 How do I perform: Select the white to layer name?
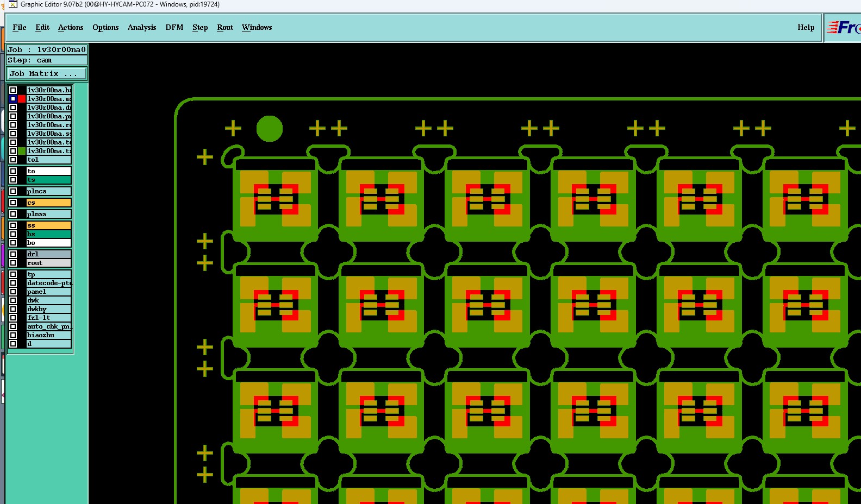pos(49,171)
